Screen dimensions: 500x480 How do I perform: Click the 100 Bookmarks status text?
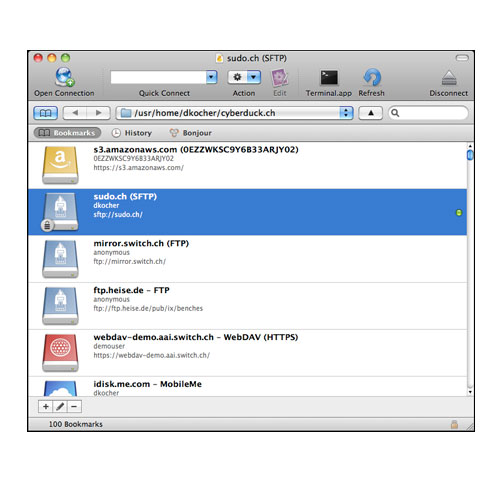[76, 424]
